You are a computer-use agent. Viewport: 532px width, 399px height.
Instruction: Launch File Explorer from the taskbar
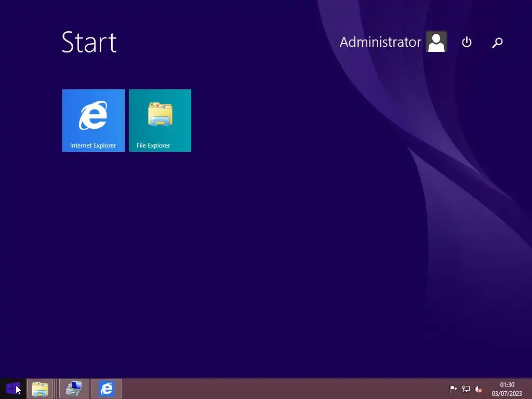40,389
